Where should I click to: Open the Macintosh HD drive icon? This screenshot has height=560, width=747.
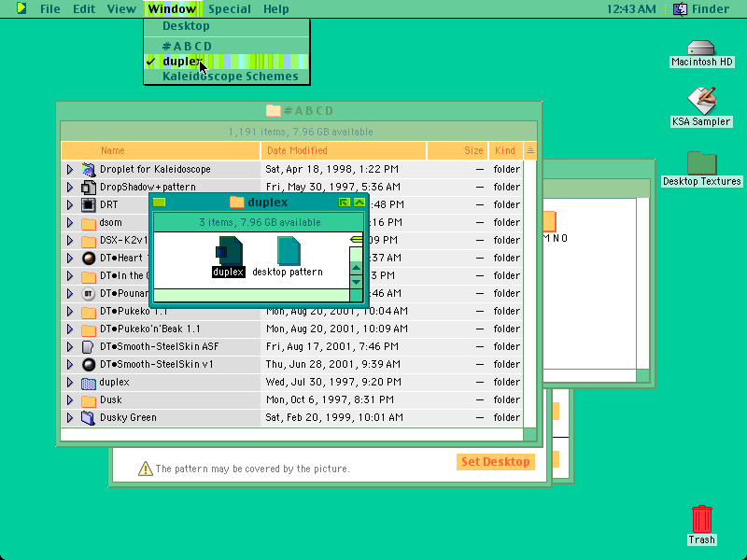click(701, 48)
